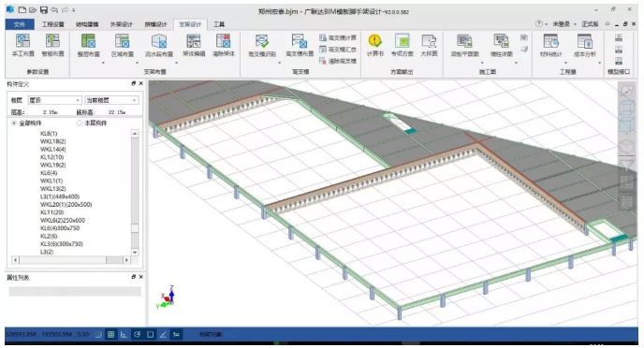
Task: Switch to the 结构建模 tab
Action: (x=87, y=24)
